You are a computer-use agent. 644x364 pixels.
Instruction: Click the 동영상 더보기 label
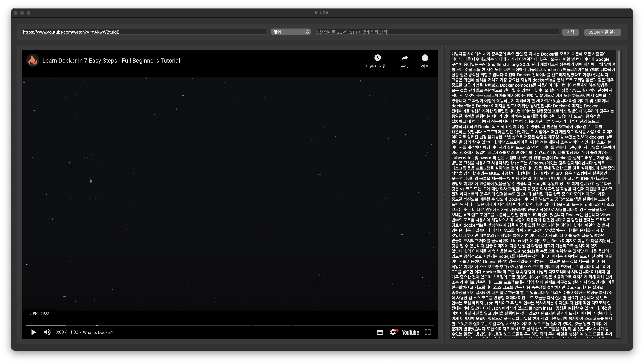click(40, 313)
